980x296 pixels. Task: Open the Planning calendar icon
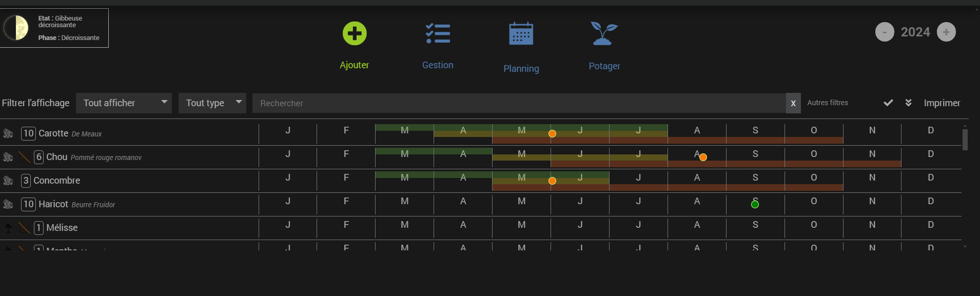point(521,34)
